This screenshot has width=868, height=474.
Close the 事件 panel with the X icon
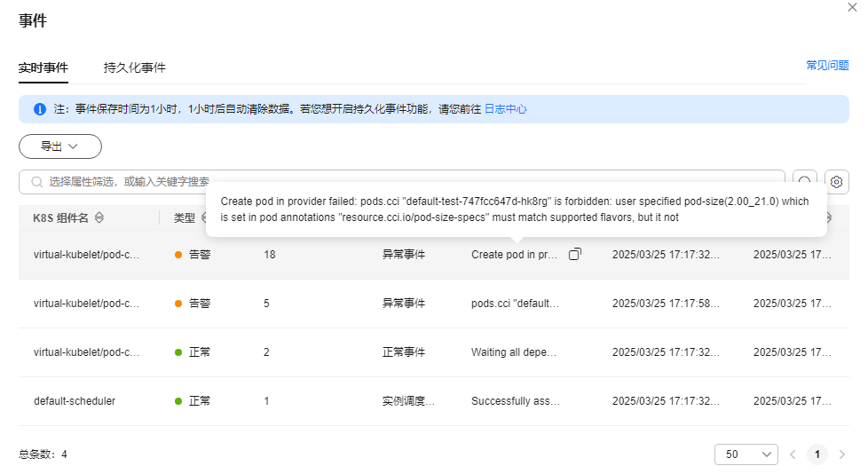[x=852, y=7]
